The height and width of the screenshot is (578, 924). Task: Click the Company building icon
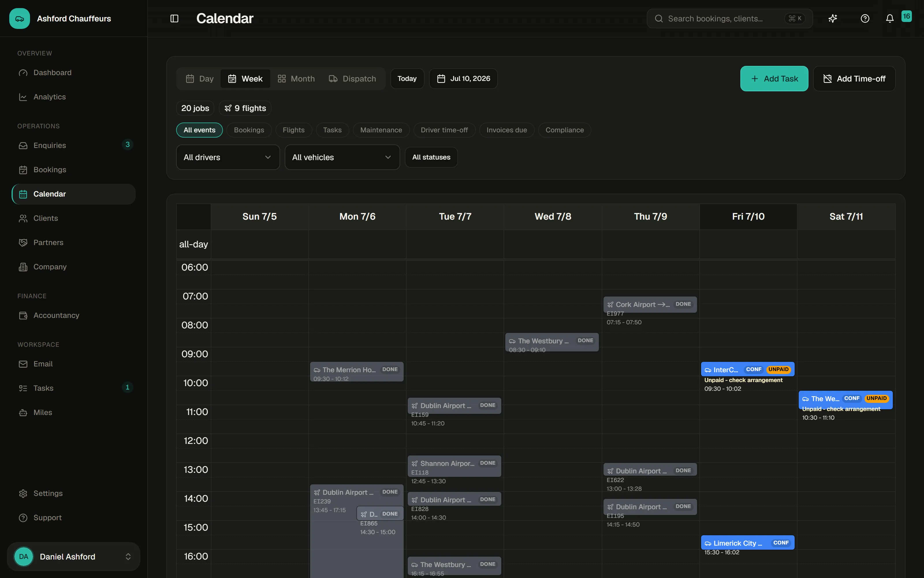(23, 267)
